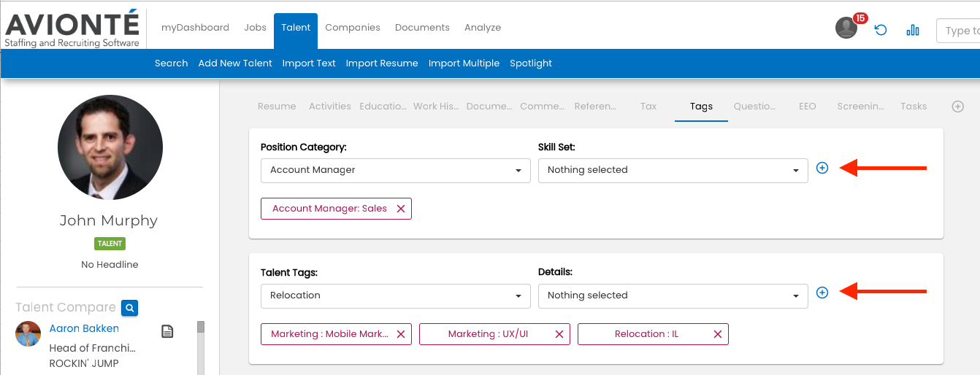
Task: Click the plus icon to add tabs
Action: click(x=958, y=107)
